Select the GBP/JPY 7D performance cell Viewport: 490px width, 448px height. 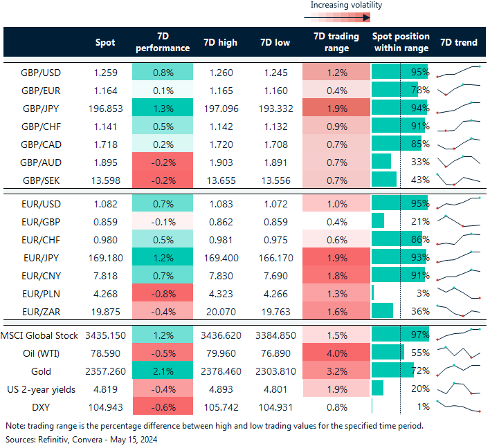161,108
